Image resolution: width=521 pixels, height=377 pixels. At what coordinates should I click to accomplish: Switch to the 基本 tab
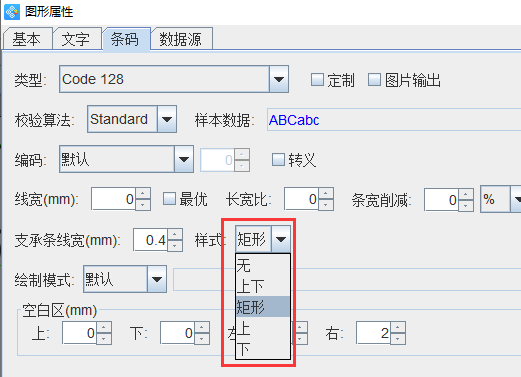click(27, 39)
